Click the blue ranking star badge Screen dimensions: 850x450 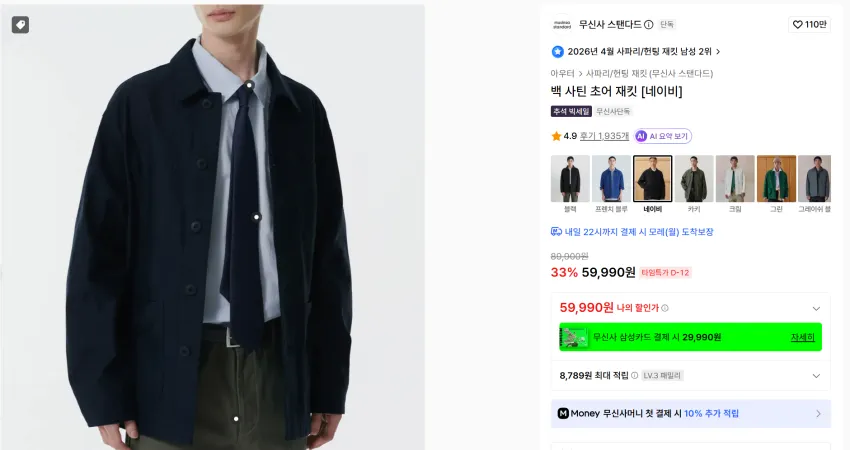pos(557,52)
